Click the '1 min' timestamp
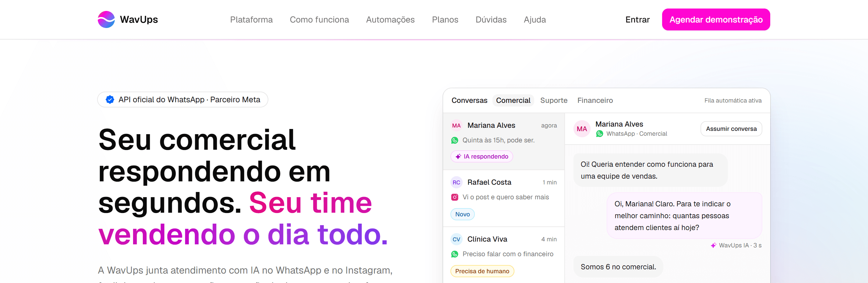This screenshot has height=283, width=868. point(549,182)
